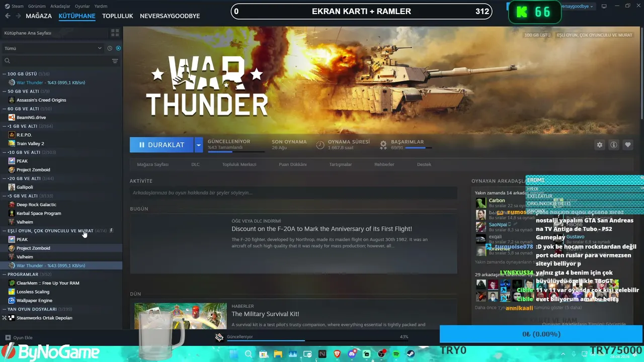Open the Görünüm menu

pos(37,6)
